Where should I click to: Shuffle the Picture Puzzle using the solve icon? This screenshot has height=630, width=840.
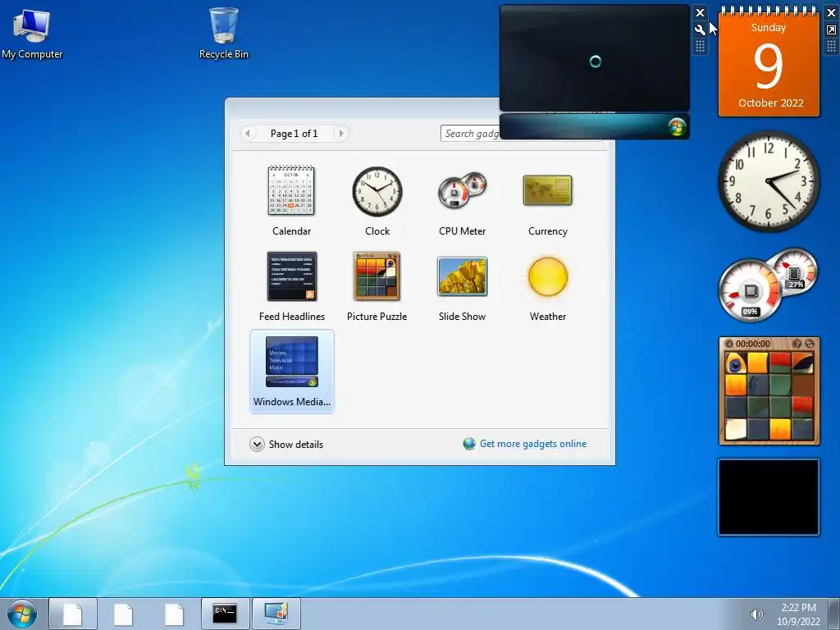click(x=809, y=344)
